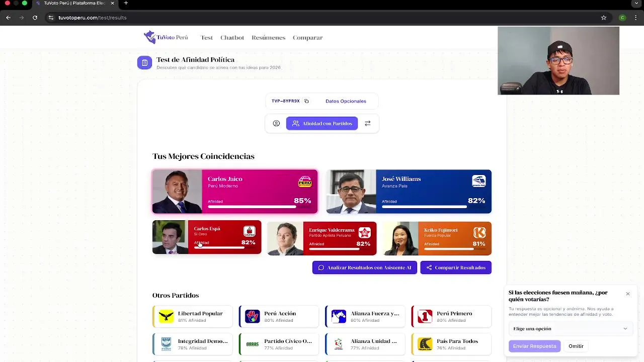Open the Test menu item
This screenshot has width=644, height=362.
(x=207, y=38)
